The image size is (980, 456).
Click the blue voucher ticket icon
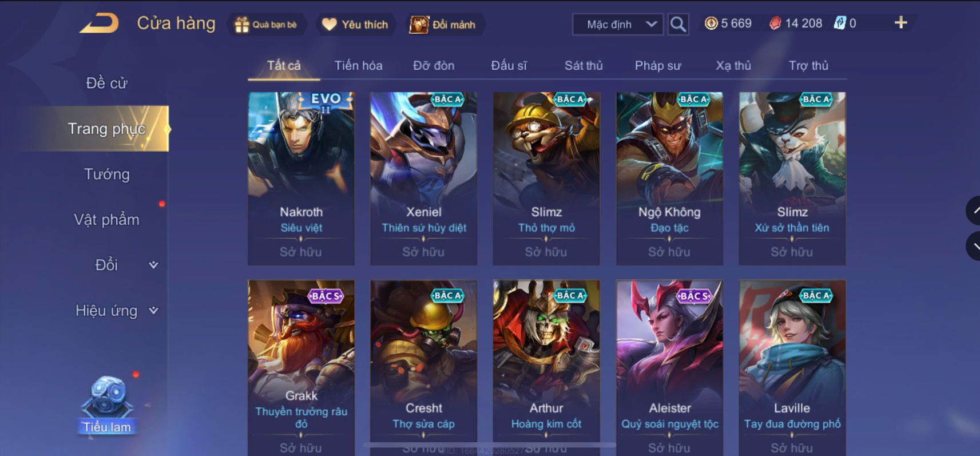[839, 23]
